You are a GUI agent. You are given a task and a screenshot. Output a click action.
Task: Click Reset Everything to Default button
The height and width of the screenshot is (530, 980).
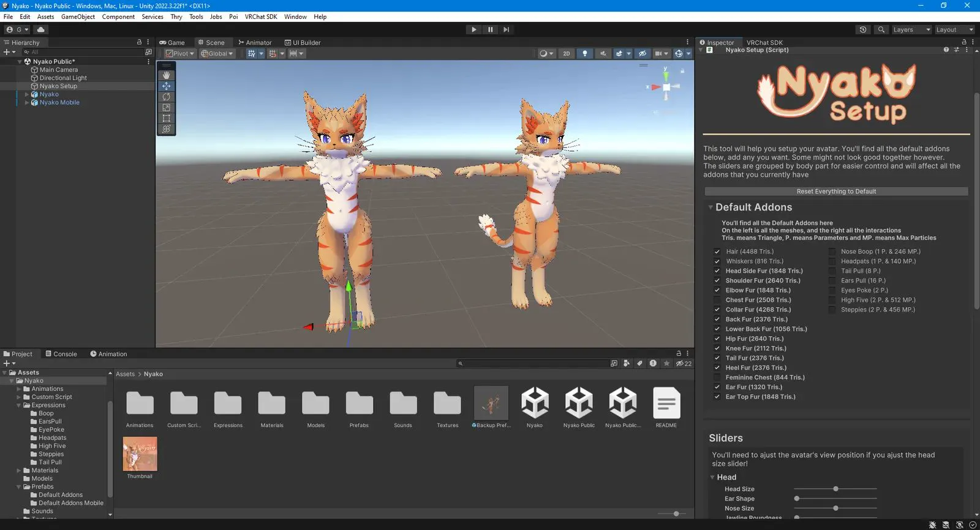pyautogui.click(x=836, y=192)
